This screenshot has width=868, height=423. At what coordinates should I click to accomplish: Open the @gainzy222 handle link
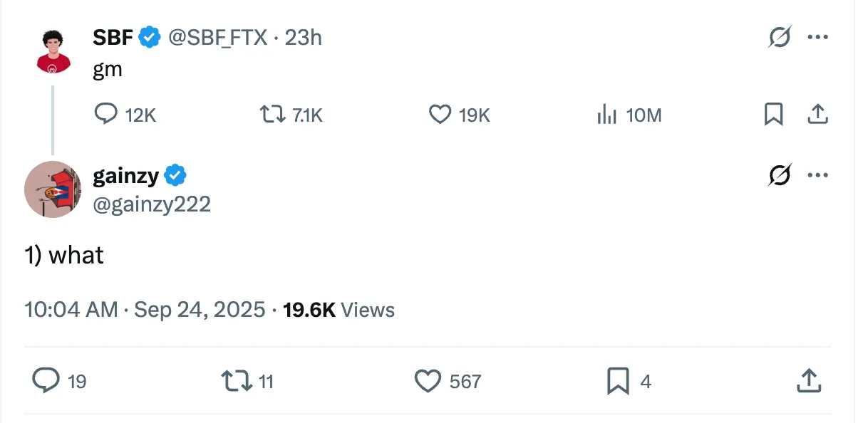pyautogui.click(x=152, y=204)
